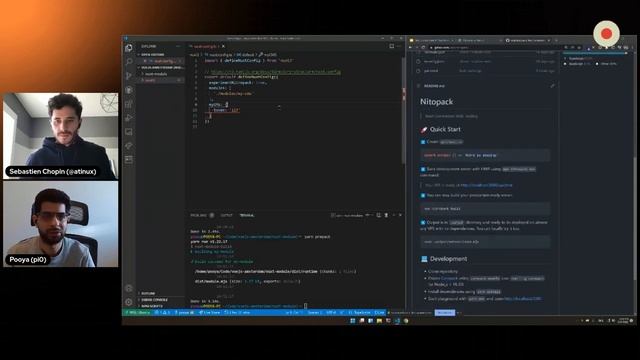Click the checkbox beside 'build your production-ready server'
Viewport: 640px width, 360px height.
pos(423,196)
